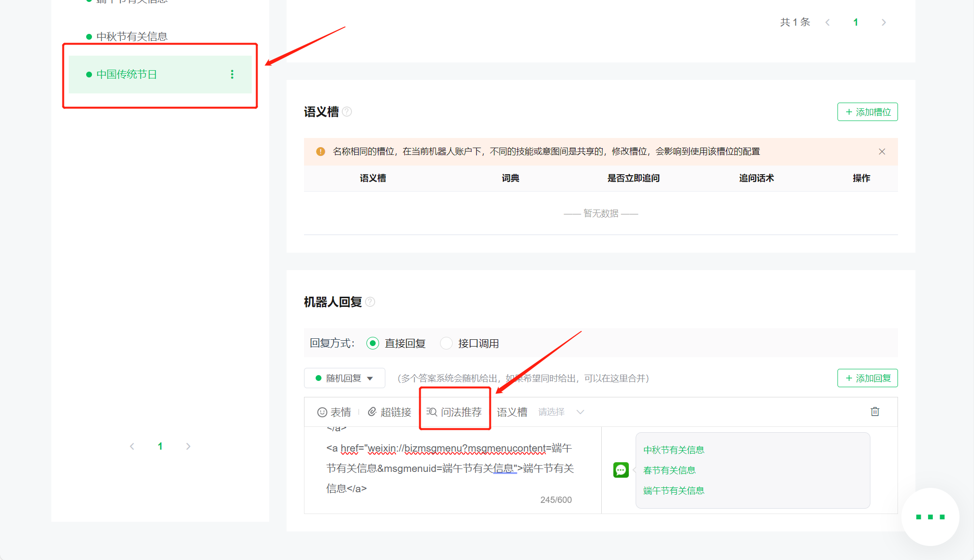Select 直接回复 reply mode

tap(373, 343)
